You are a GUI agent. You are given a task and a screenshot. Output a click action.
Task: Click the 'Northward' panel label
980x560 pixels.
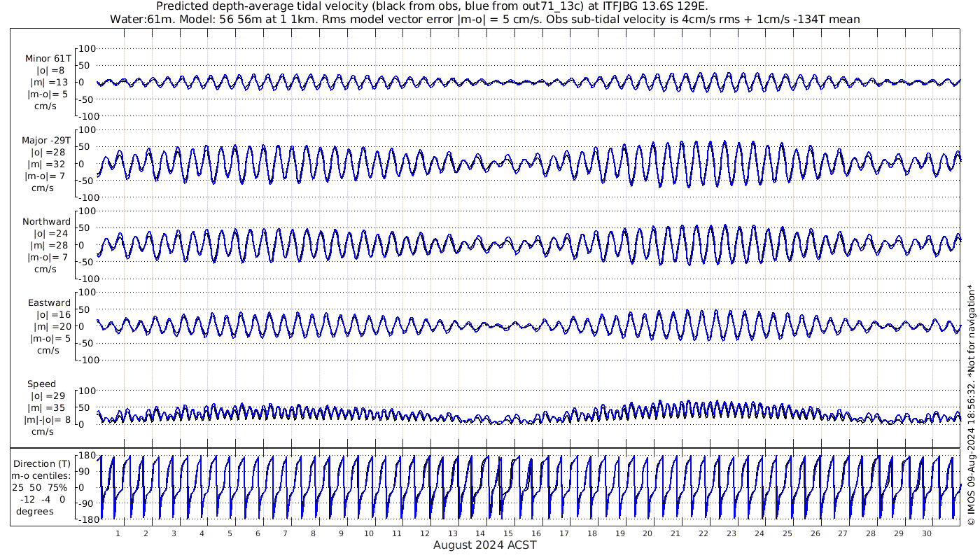coord(47,221)
